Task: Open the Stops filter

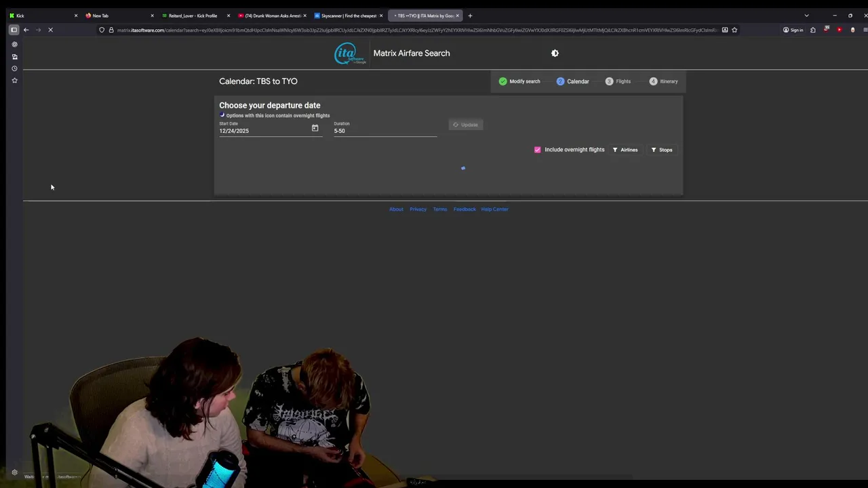Action: coord(662,150)
